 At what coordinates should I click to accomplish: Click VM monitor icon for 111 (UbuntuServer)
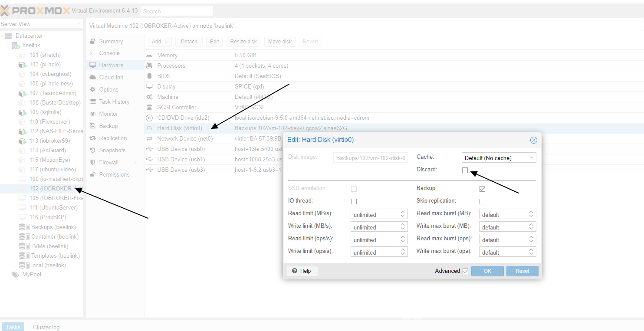click(22, 207)
